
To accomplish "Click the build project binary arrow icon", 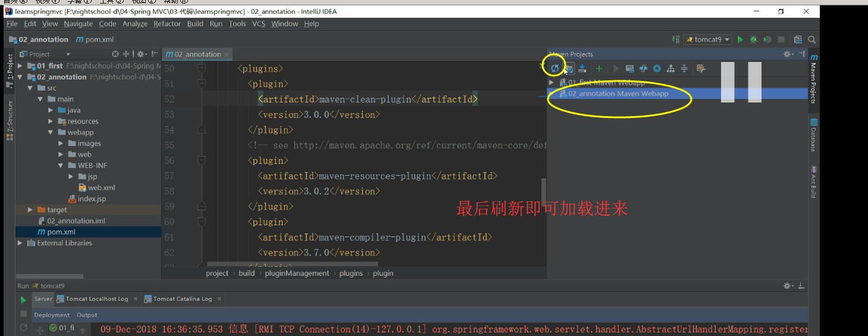I will click(x=676, y=39).
